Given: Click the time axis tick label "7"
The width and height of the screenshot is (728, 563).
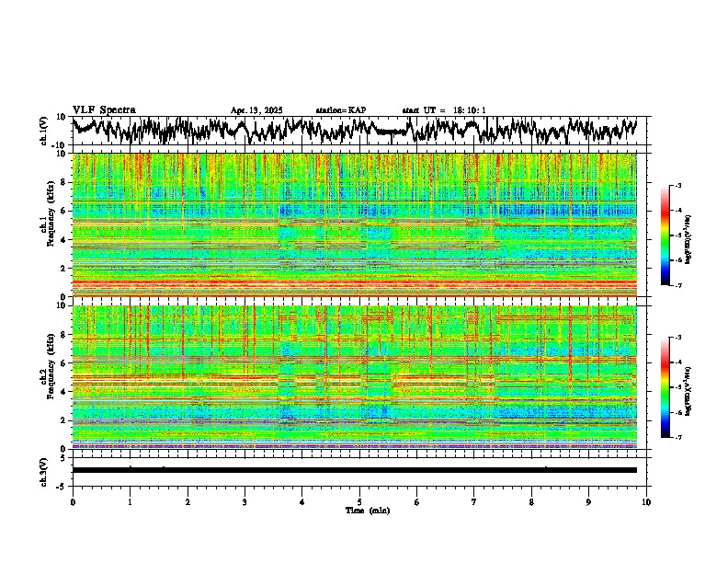Looking at the screenshot, I should (x=474, y=502).
